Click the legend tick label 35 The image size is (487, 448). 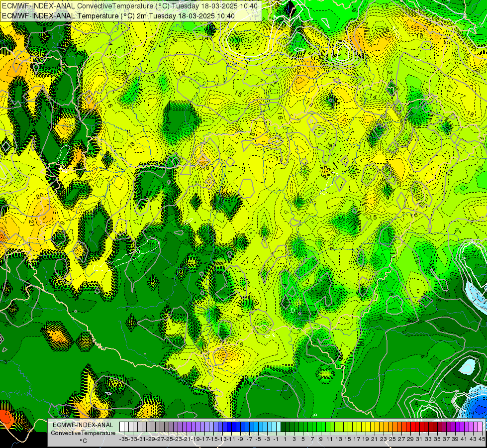tap(437, 439)
